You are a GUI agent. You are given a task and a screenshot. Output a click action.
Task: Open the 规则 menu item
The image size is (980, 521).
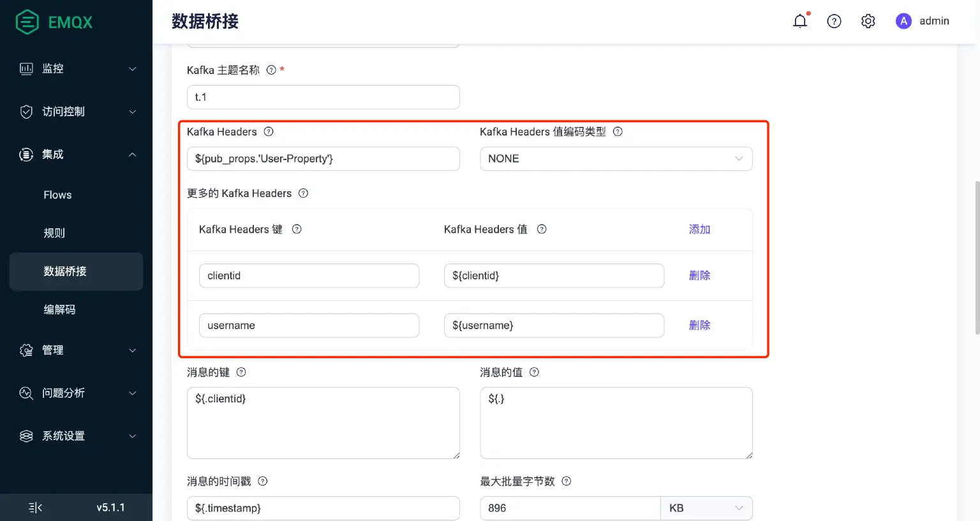tap(54, 233)
